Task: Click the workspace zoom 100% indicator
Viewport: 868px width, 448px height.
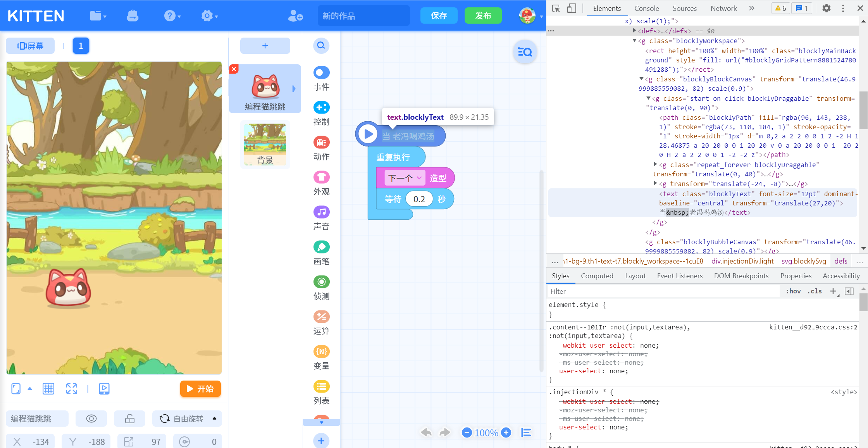Action: 486,432
